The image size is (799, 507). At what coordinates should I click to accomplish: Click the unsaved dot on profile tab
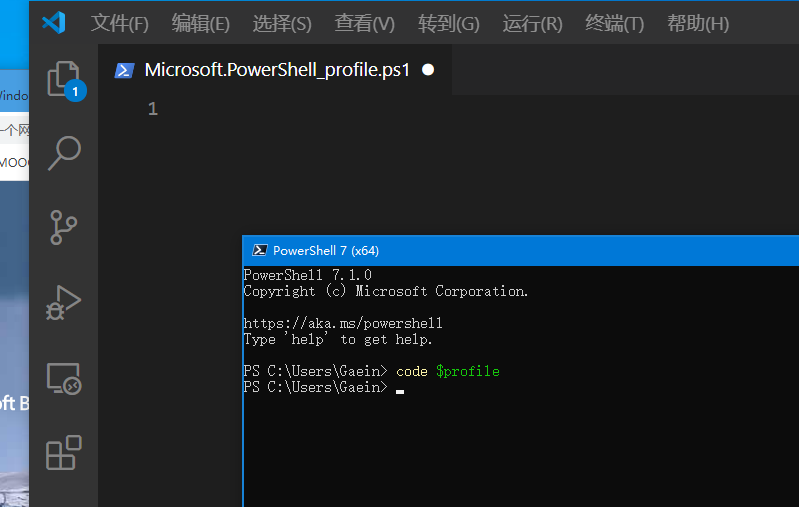(x=428, y=70)
